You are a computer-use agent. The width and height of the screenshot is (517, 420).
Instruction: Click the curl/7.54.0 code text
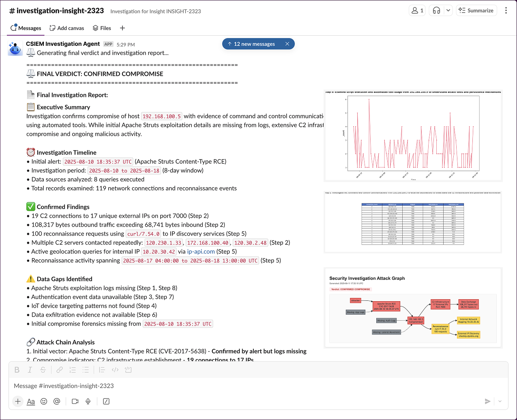(144, 234)
